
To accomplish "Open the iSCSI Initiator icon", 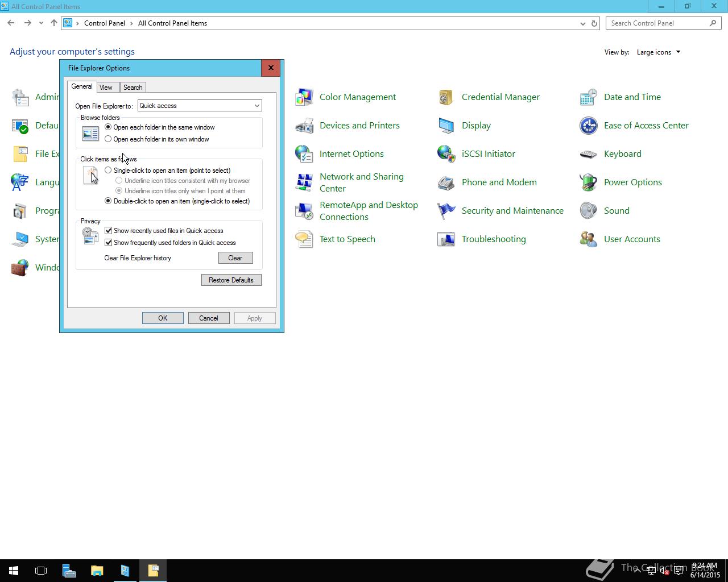I will pyautogui.click(x=446, y=154).
